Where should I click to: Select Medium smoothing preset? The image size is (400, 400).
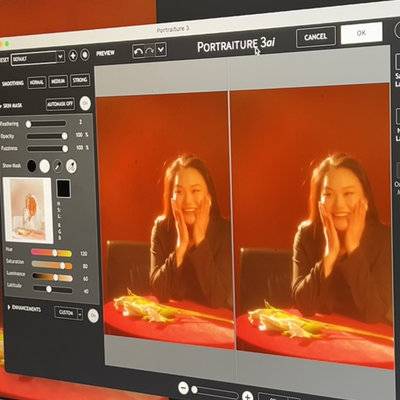point(58,81)
